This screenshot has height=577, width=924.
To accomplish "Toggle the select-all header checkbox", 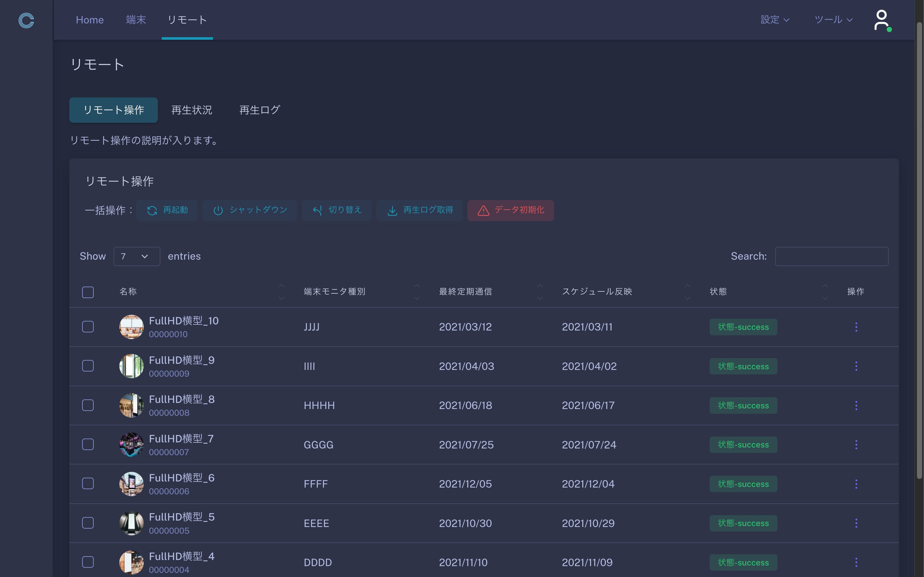I will [x=88, y=292].
